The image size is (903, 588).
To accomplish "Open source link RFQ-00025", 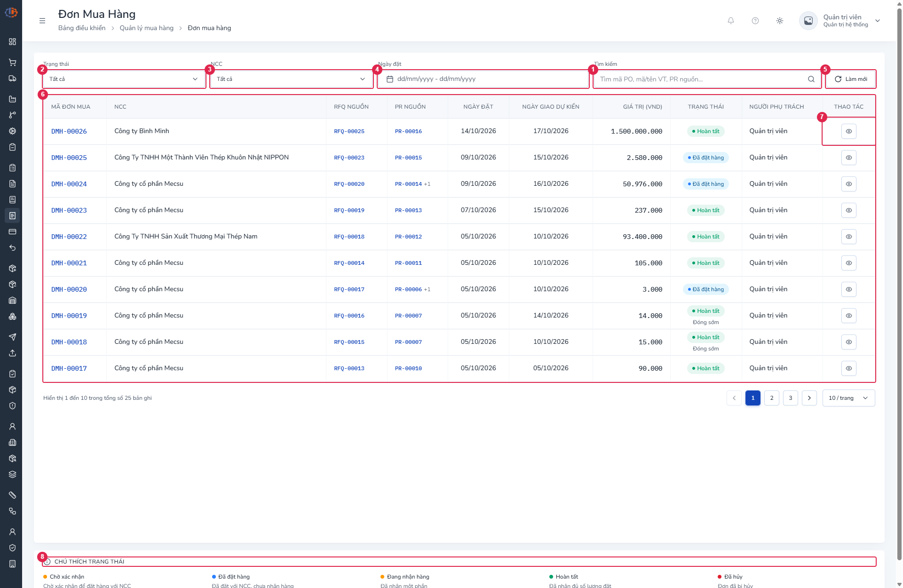I will pyautogui.click(x=349, y=132).
